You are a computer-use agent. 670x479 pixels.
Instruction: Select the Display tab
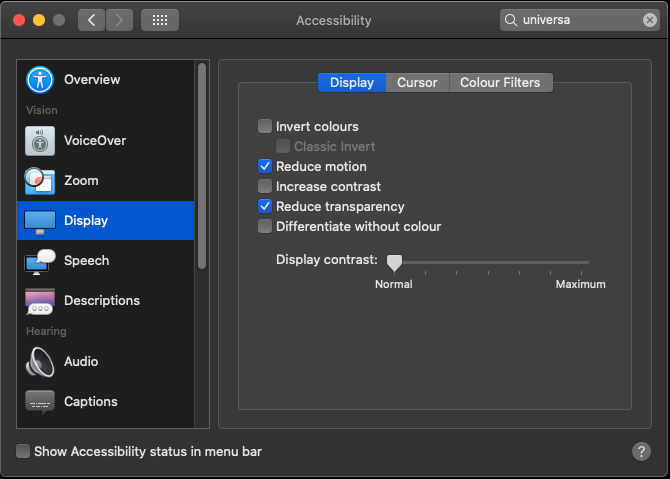pyautogui.click(x=352, y=82)
